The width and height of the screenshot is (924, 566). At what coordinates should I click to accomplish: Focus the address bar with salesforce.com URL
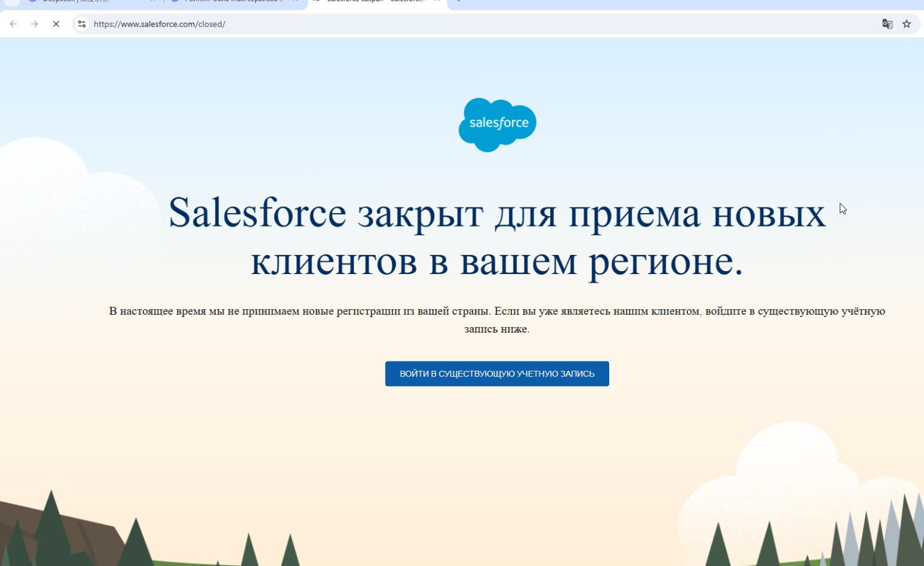pyautogui.click(x=431, y=24)
